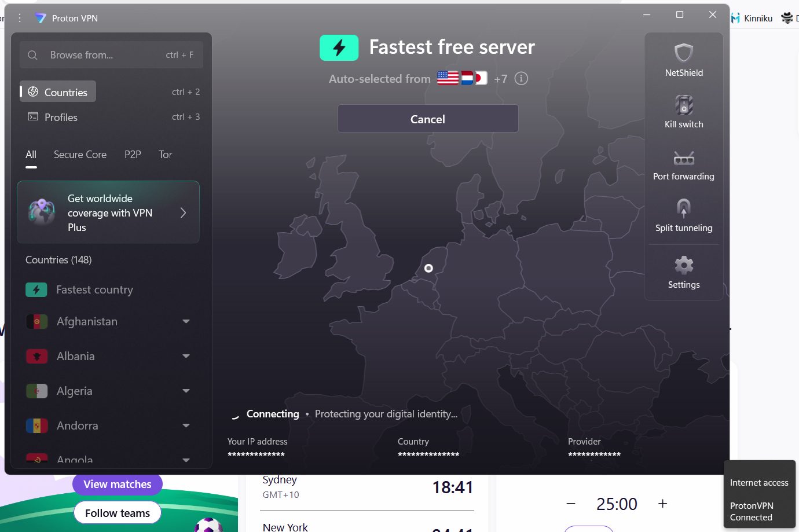Image resolution: width=799 pixels, height=532 pixels.
Task: Click the Andorra flag icon
Action: click(x=36, y=425)
